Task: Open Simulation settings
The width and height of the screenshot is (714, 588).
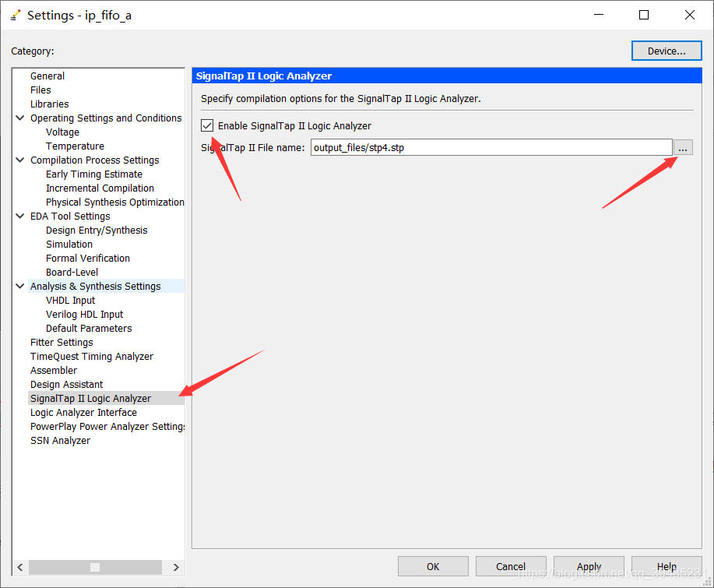Action: pos(69,245)
